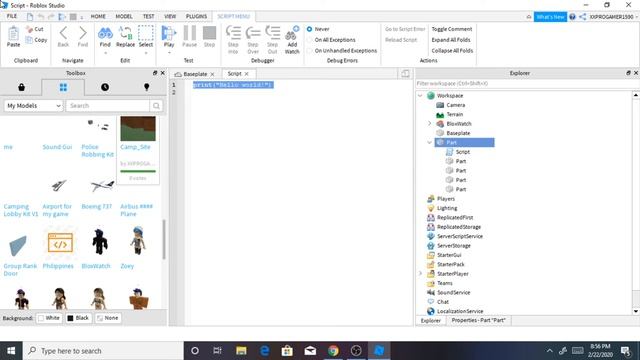The width and height of the screenshot is (640, 360).
Task: Start the game with Play
Action: (169, 36)
